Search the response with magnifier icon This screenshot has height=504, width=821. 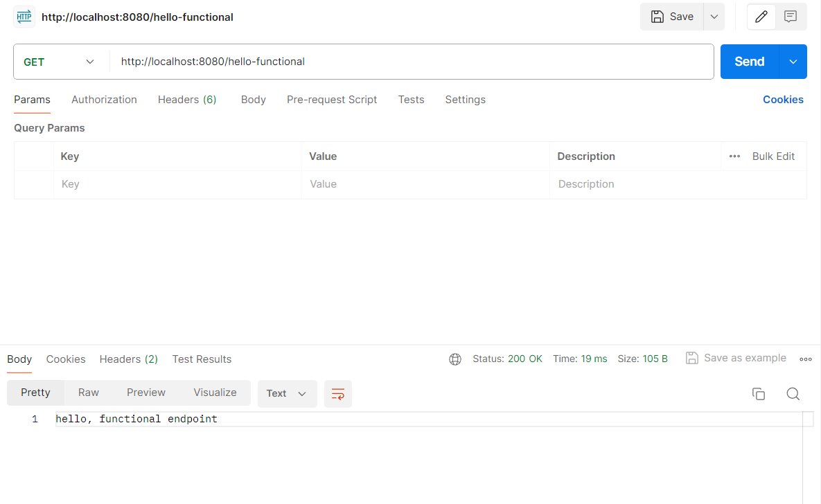pyautogui.click(x=793, y=393)
